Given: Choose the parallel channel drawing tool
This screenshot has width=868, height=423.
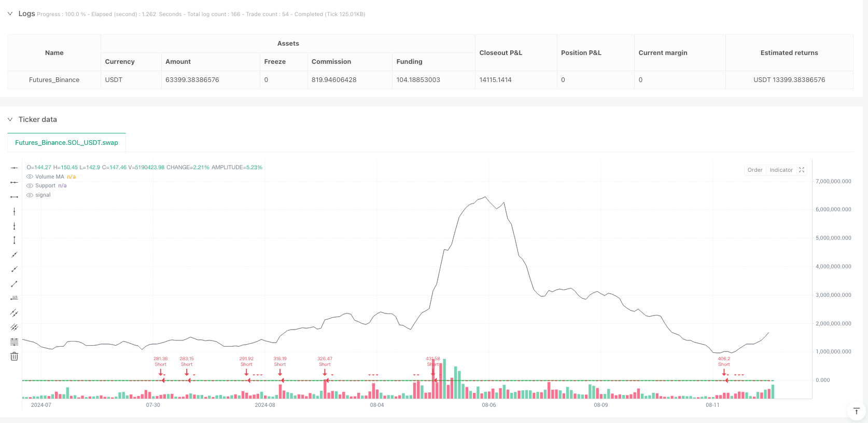Looking at the screenshot, I should pos(14,313).
